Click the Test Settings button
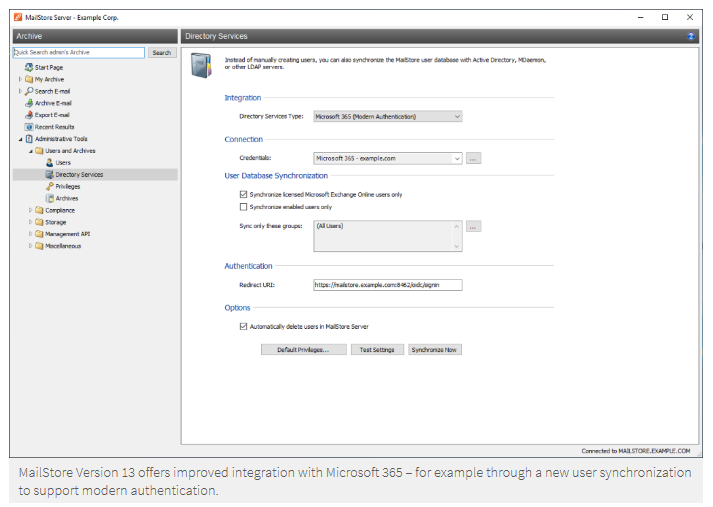 tap(377, 350)
